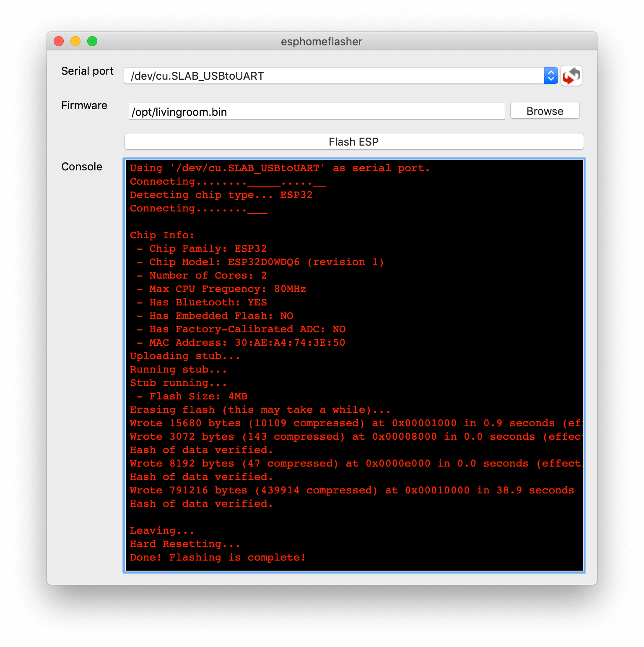Click the 'Firmware' label
The height and width of the screenshot is (647, 644).
tap(84, 105)
